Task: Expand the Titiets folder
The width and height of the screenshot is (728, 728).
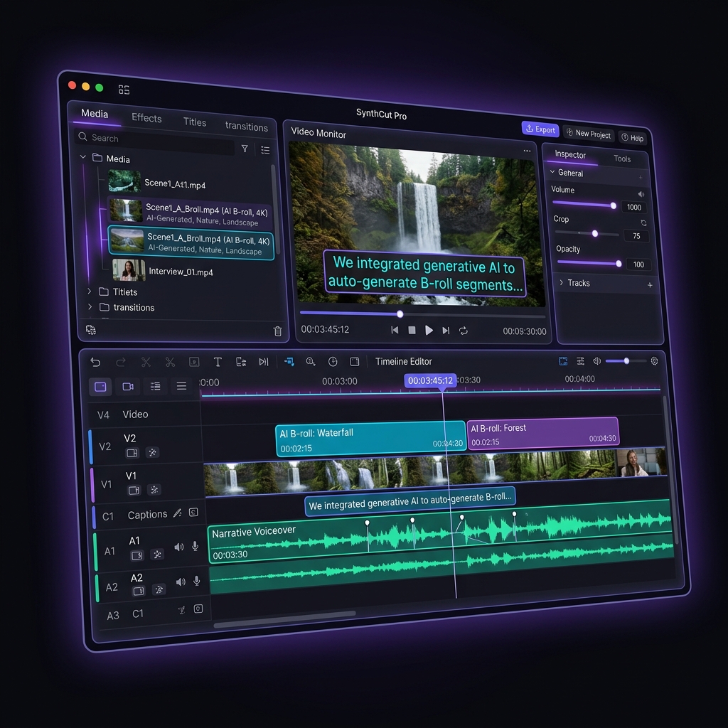Action: coord(89,291)
